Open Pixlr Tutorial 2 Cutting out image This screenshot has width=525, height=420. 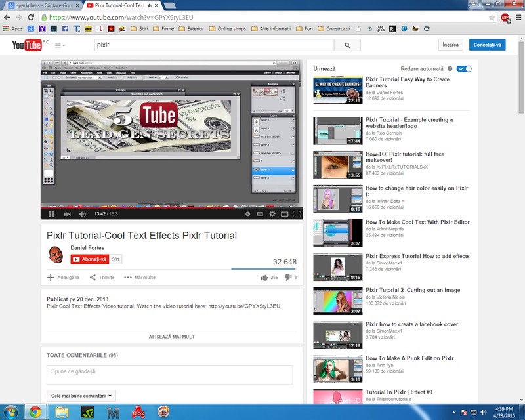tap(413, 290)
